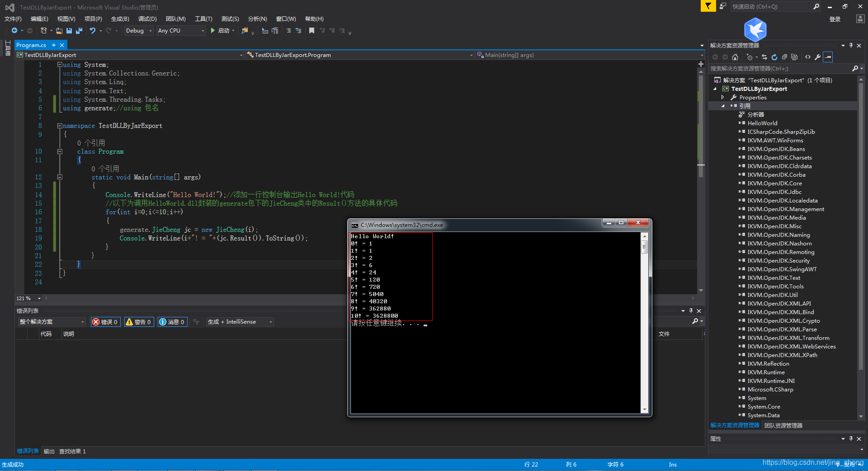Open the 工具(T) menu
868x471 pixels.
click(x=203, y=19)
